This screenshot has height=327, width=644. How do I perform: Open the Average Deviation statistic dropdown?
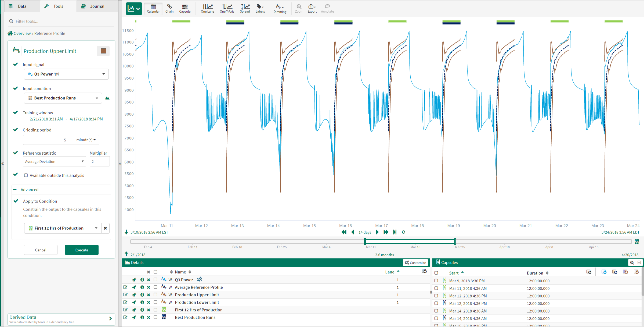pyautogui.click(x=54, y=162)
